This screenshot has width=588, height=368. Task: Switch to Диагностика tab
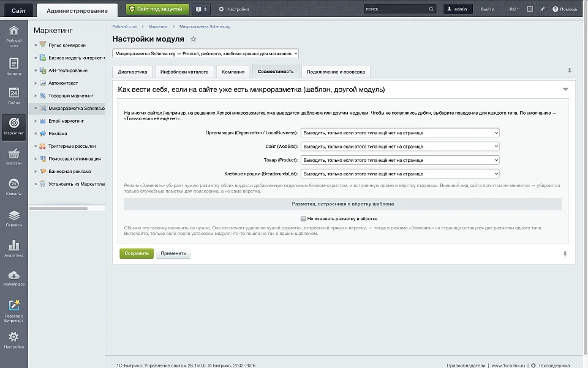[132, 72]
